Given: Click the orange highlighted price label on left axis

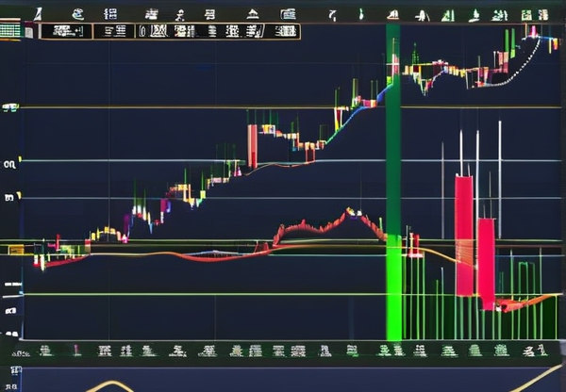Looking at the screenshot, I should (15, 250).
